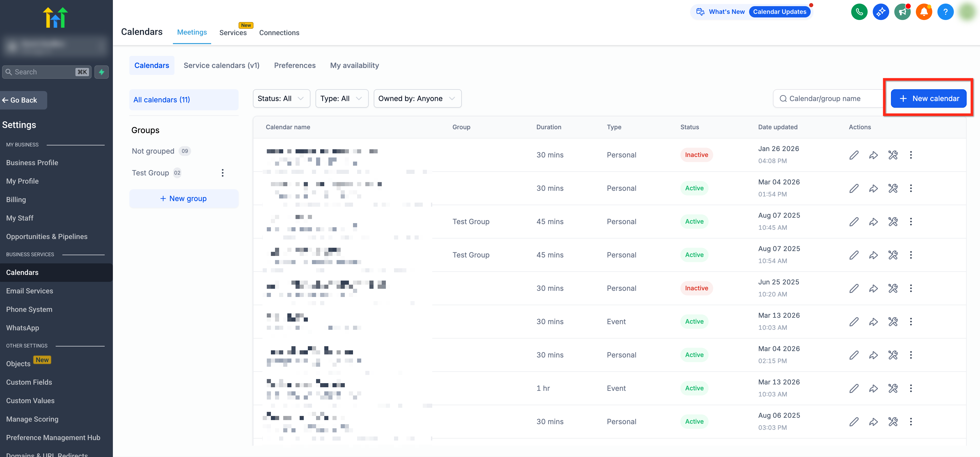
Task: Open three-dot menu for Test Group
Action: (223, 173)
